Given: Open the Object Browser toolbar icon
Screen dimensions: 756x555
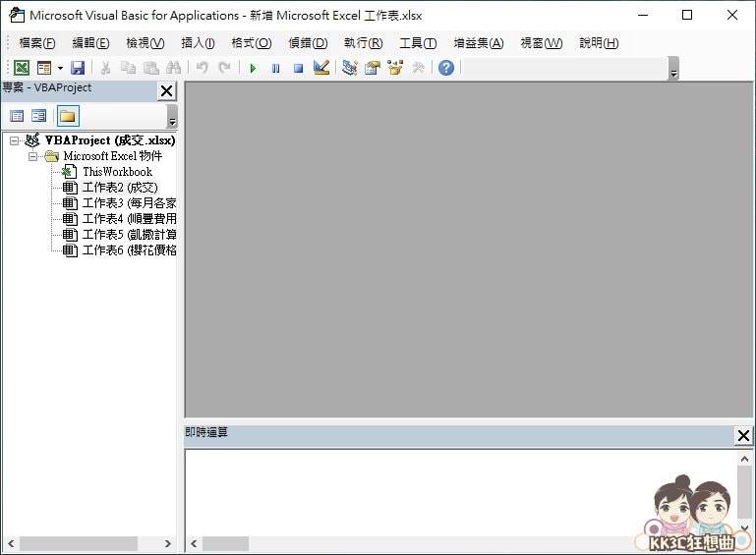Looking at the screenshot, I should (395, 68).
